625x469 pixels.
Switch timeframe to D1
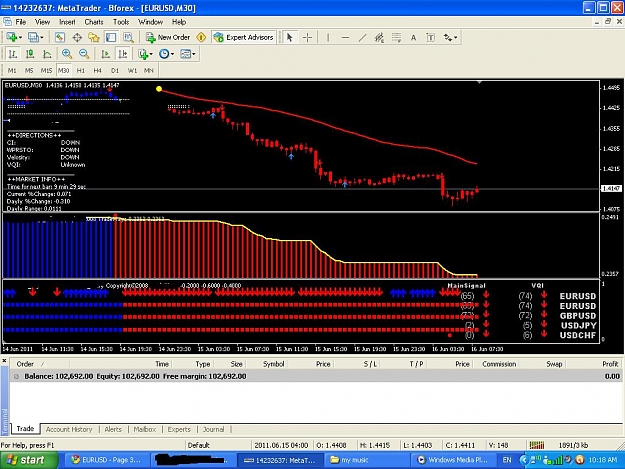point(115,71)
